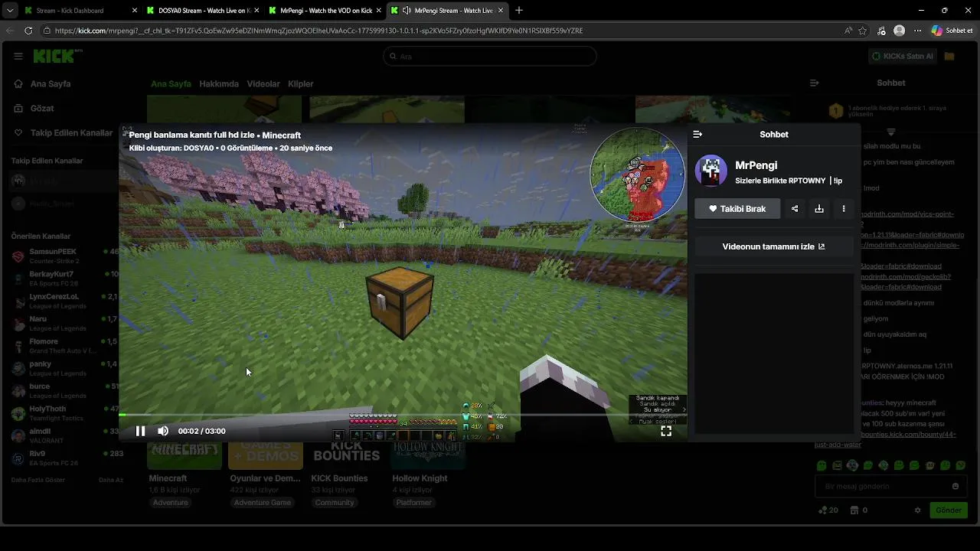Image resolution: width=980 pixels, height=551 pixels.
Task: Switch to the Videolar tab
Action: tap(263, 84)
